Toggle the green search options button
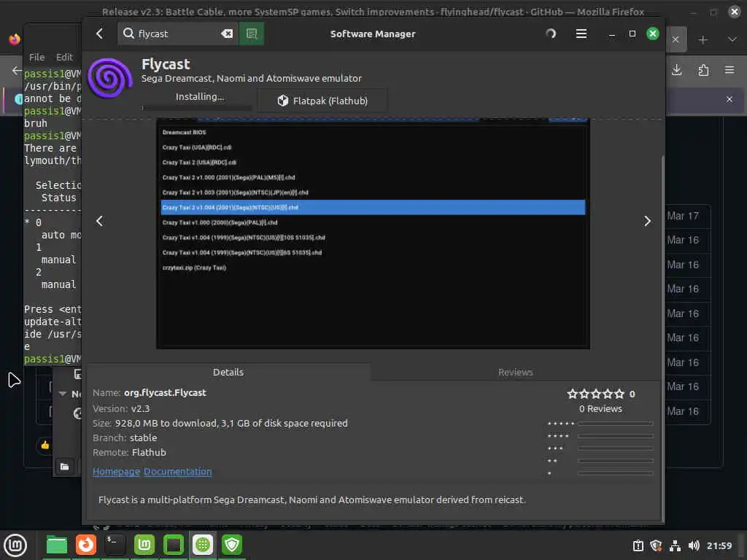The height and width of the screenshot is (560, 747). [x=252, y=34]
